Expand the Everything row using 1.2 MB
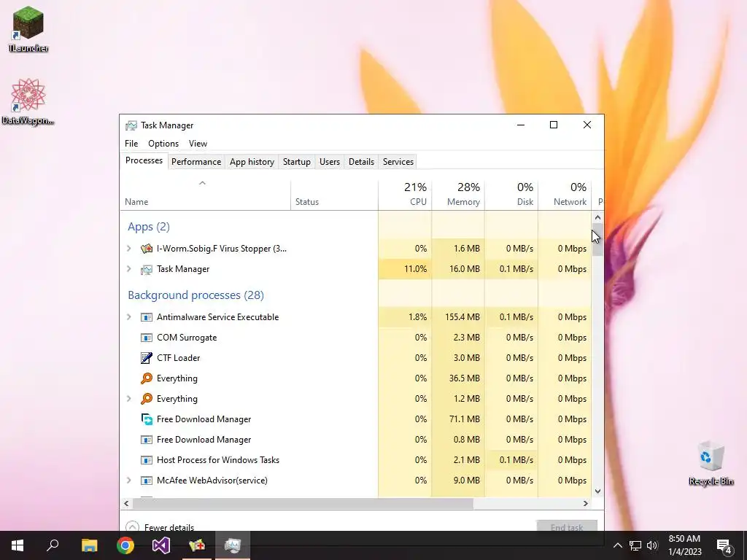The width and height of the screenshot is (747, 560). click(128, 399)
